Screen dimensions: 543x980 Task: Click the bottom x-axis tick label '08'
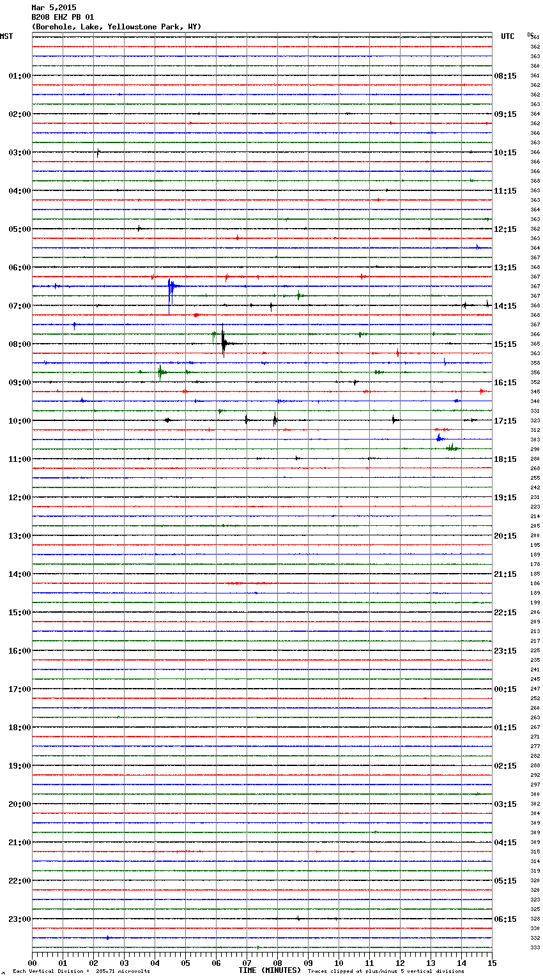tap(277, 963)
